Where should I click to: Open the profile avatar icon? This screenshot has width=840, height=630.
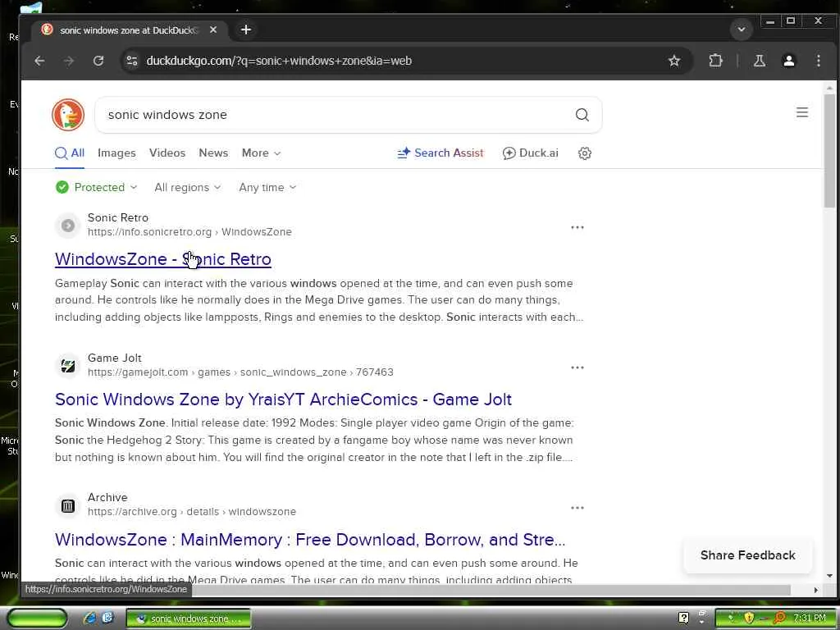click(x=788, y=61)
